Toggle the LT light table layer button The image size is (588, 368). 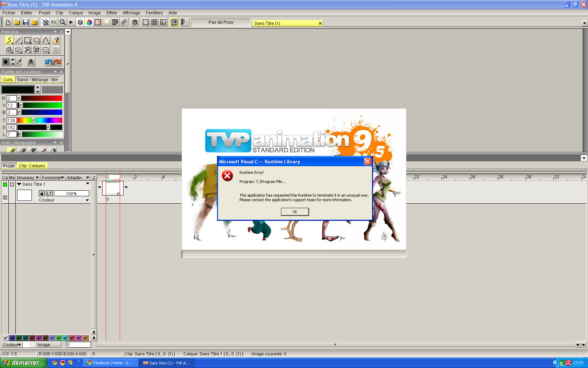(x=49, y=193)
